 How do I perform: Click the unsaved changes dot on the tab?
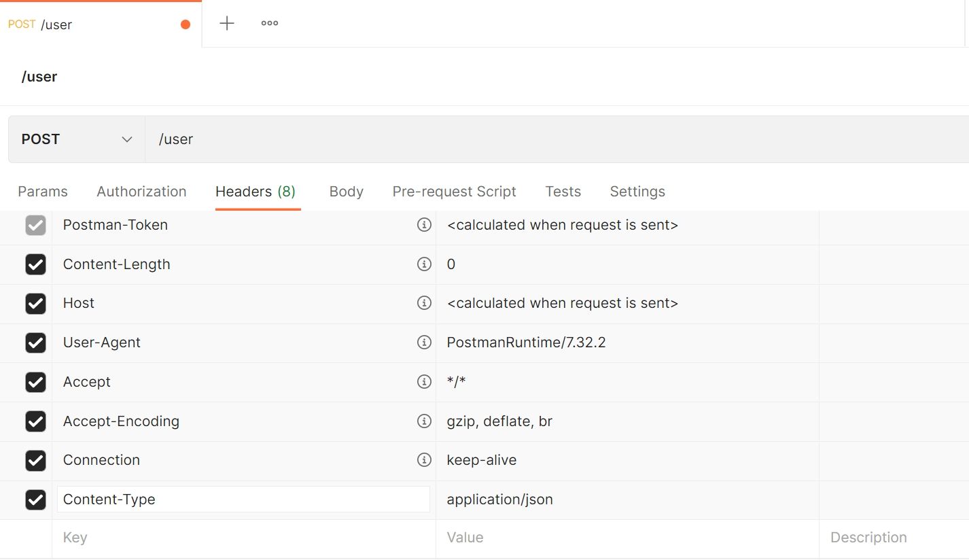[184, 22]
